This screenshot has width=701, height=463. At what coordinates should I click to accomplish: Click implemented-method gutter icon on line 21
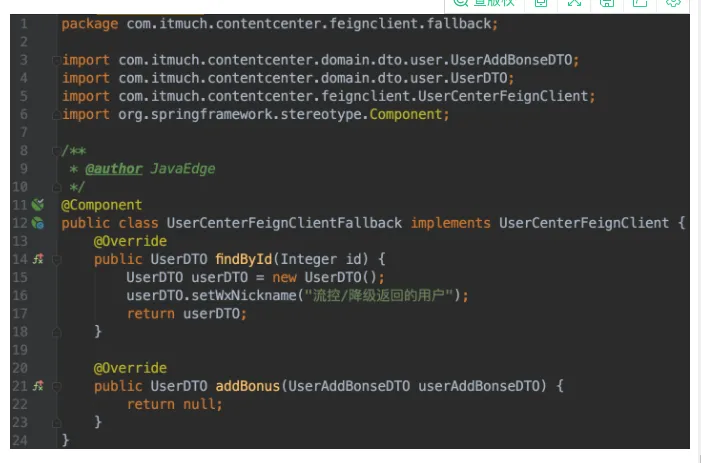tap(38, 386)
